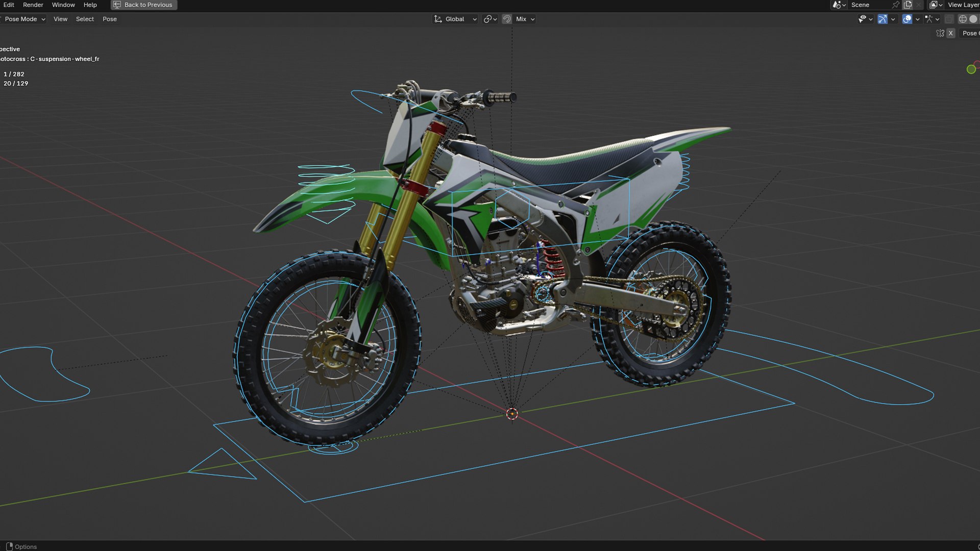Select the triangle arrow root bone control

[x=222, y=464]
